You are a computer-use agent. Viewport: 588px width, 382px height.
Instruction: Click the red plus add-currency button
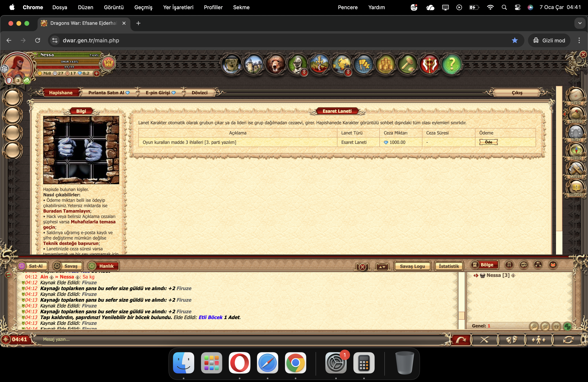point(97,73)
